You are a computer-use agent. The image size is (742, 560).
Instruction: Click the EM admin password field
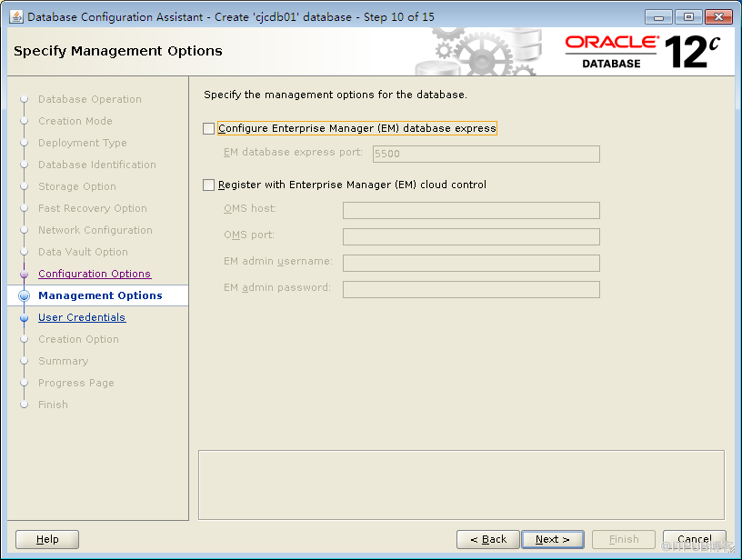pos(471,289)
